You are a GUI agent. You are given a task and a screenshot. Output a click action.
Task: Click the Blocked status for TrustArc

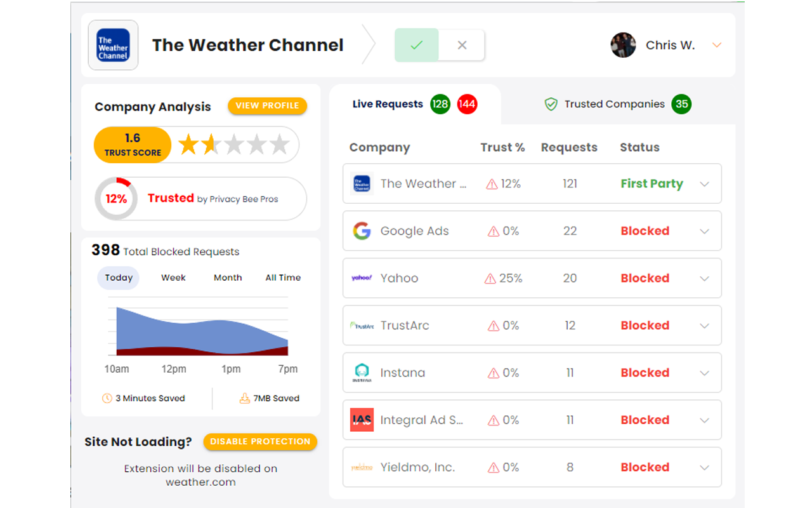[645, 326]
